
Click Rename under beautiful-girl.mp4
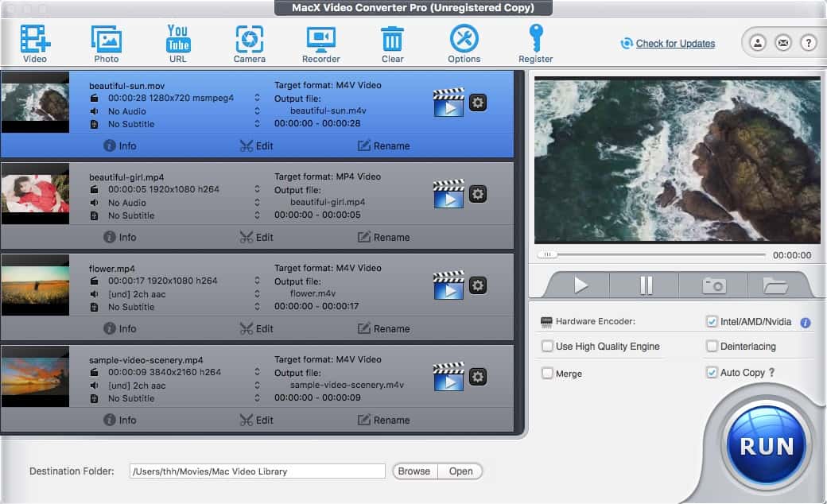coord(383,237)
